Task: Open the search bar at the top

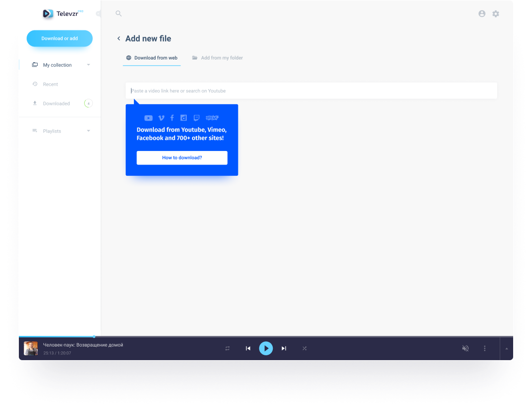Action: pyautogui.click(x=118, y=14)
